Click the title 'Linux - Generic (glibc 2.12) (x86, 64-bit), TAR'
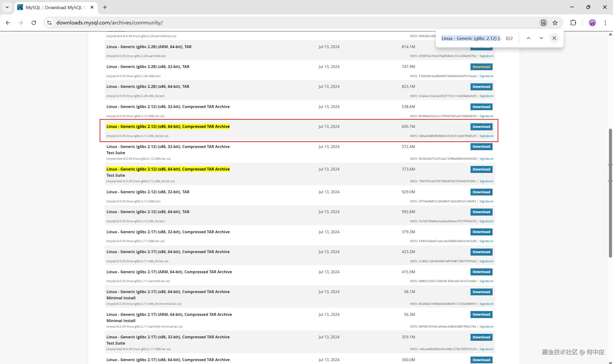613x364 pixels. point(148,212)
